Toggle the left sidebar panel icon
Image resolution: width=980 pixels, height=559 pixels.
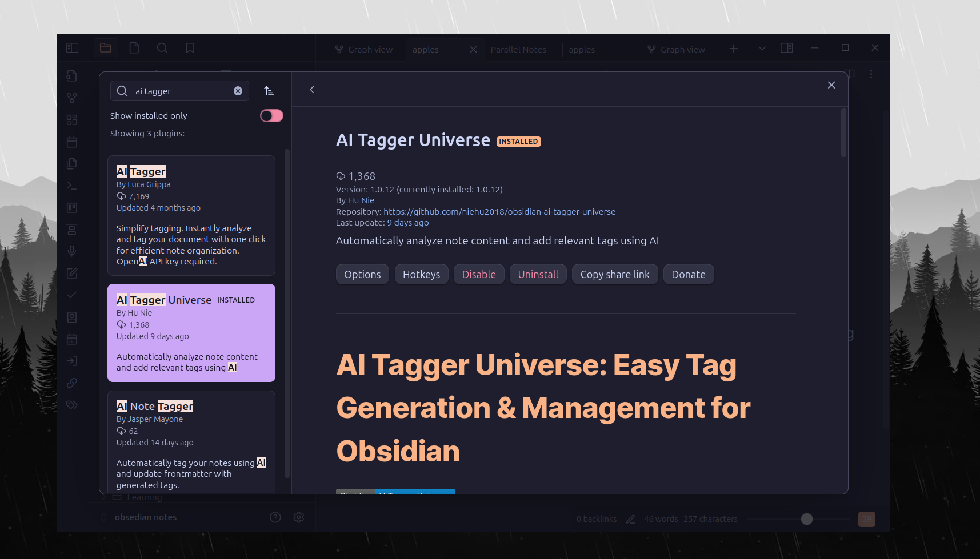[x=73, y=48]
